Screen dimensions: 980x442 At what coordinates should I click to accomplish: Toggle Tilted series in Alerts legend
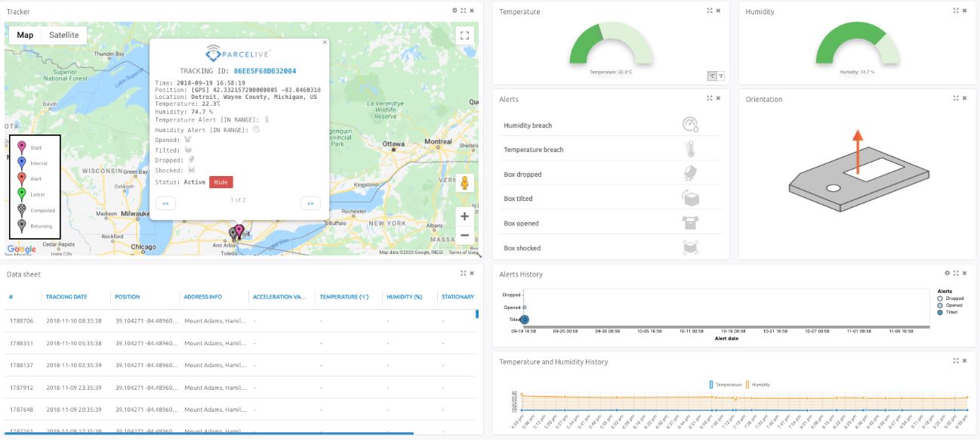point(947,312)
